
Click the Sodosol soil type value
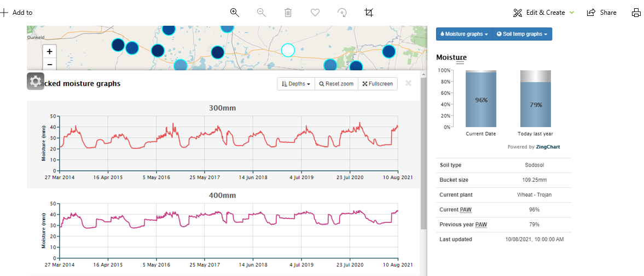click(x=535, y=165)
